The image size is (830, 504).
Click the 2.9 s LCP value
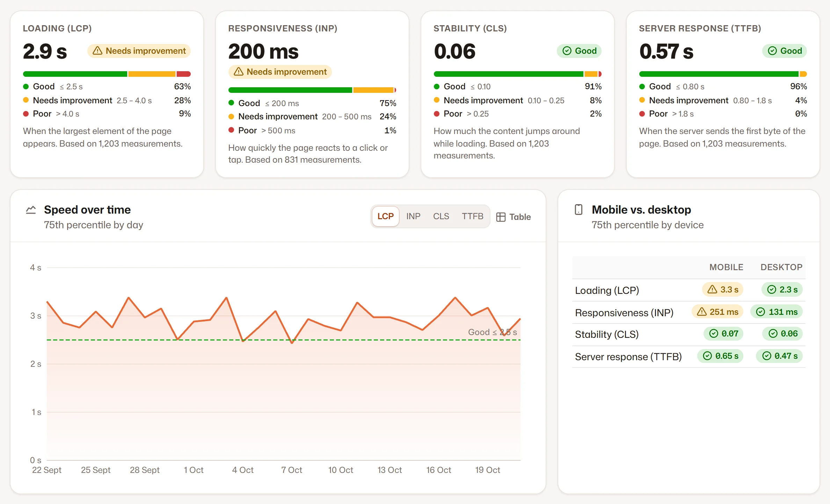pos(45,52)
